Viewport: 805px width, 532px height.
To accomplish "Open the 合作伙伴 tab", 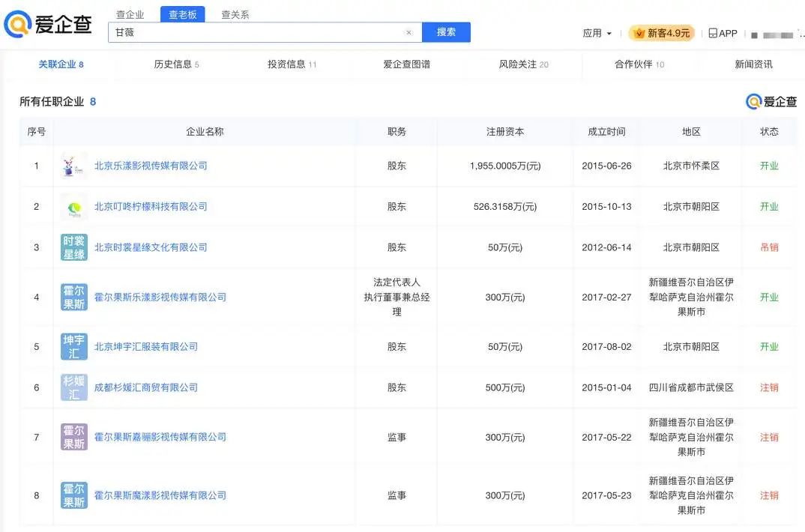I will pos(639,64).
